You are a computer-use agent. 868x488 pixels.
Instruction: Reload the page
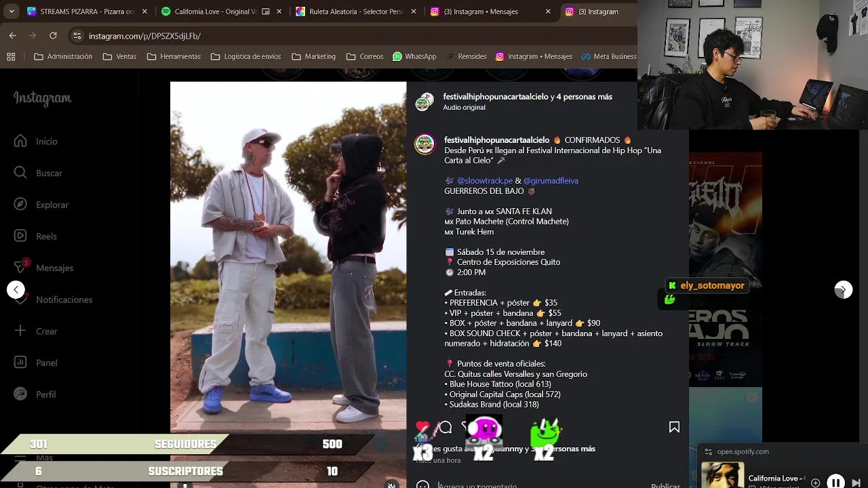pyautogui.click(x=53, y=35)
